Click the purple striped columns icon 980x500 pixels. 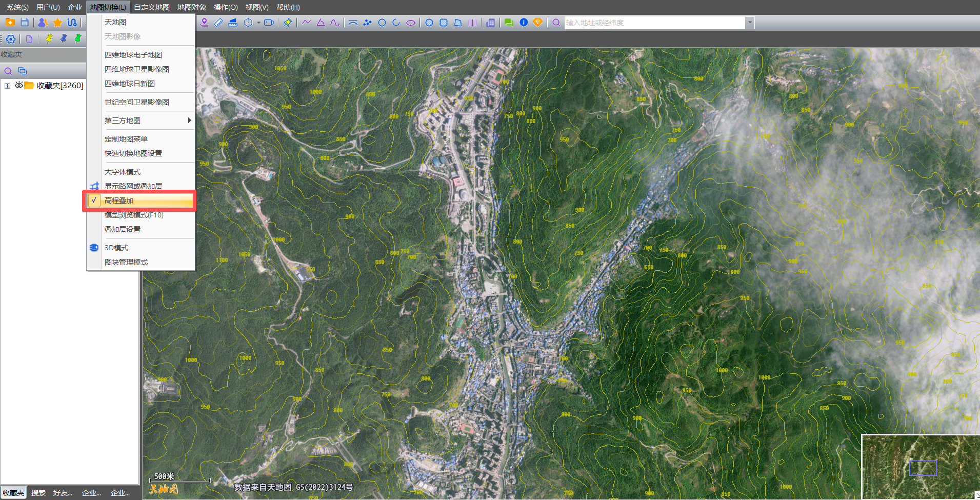tap(472, 23)
